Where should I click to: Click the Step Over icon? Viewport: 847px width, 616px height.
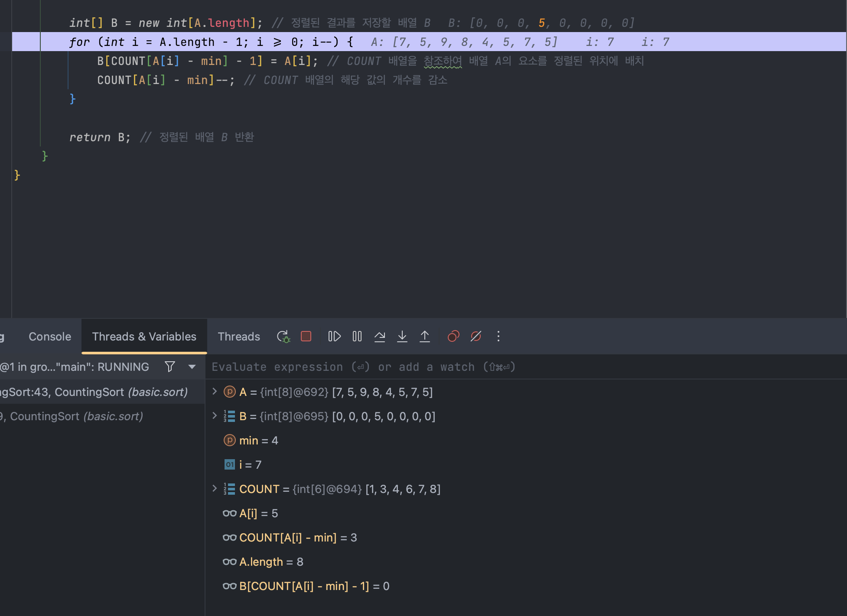[x=380, y=337]
